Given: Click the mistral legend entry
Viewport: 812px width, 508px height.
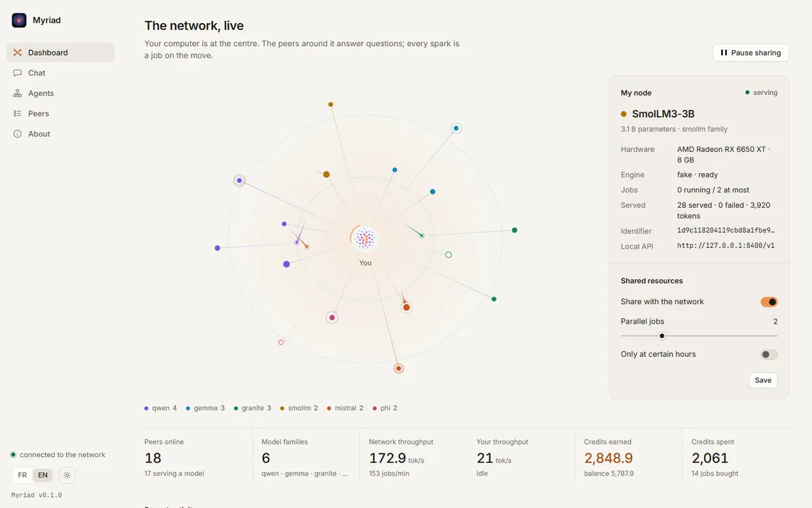Looking at the screenshot, I should 345,408.
